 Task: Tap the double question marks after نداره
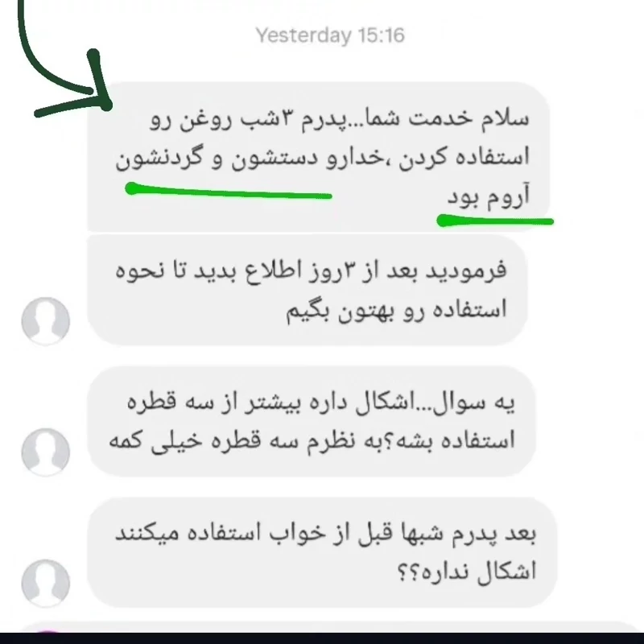pyautogui.click(x=408, y=572)
